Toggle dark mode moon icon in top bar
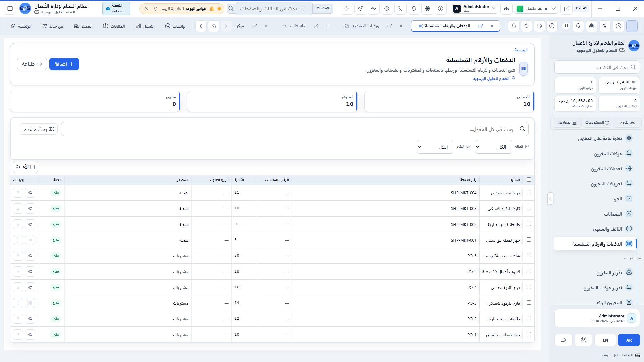The height and width of the screenshot is (362, 644). click(x=400, y=9)
